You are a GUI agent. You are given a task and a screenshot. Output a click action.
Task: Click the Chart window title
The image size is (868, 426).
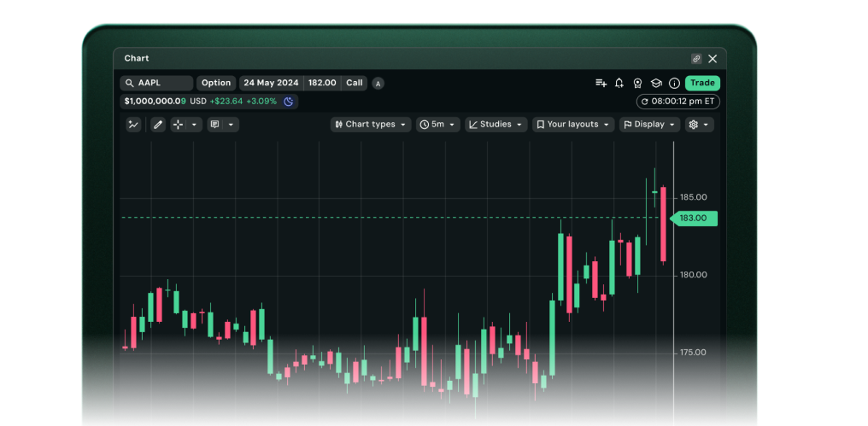tap(136, 59)
